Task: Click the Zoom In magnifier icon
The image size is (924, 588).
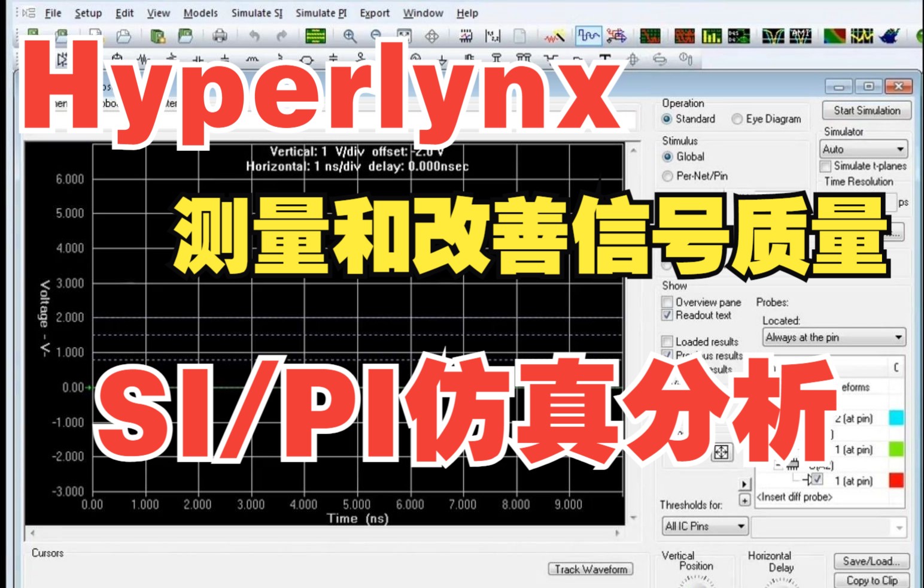Action: 350,36
